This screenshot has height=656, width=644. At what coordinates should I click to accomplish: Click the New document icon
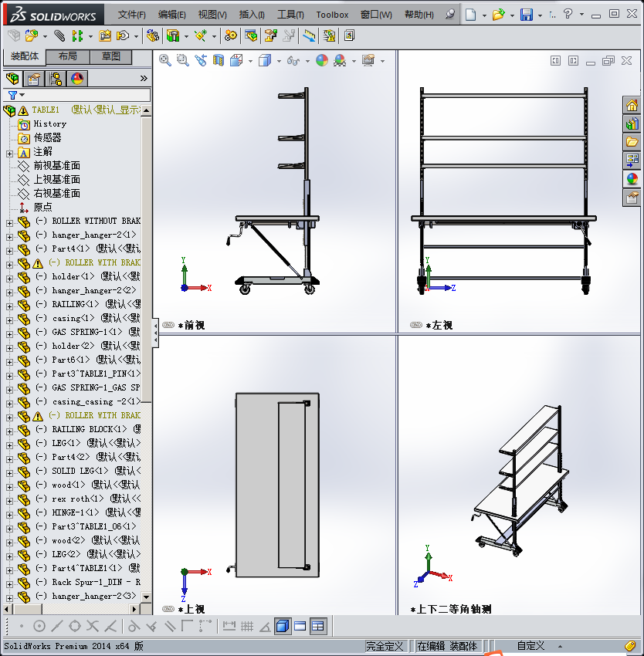[471, 15]
